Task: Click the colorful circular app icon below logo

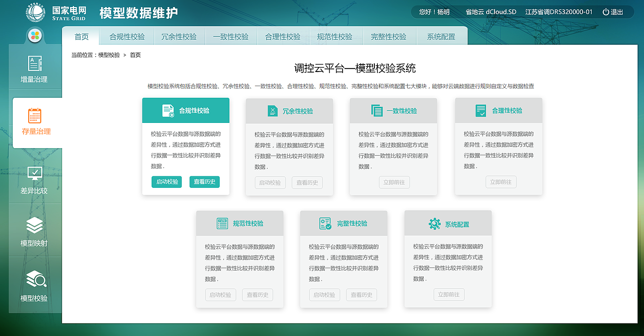Action: pyautogui.click(x=34, y=35)
